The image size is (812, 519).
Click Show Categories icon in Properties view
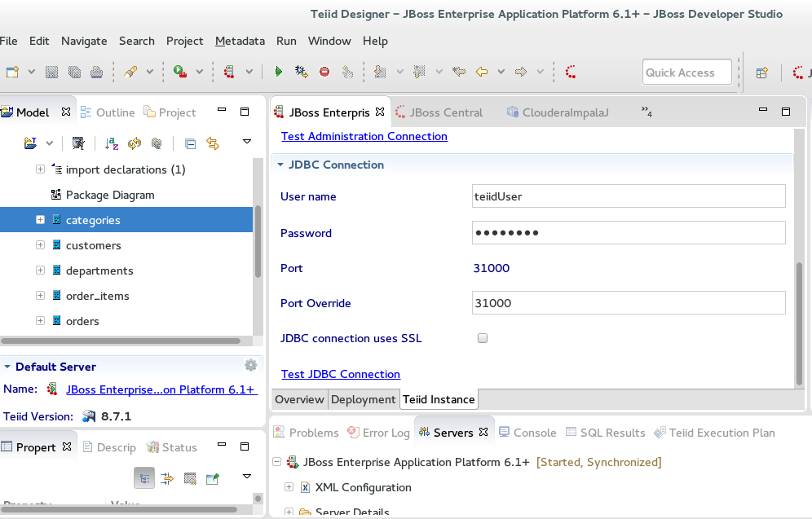coord(144,478)
